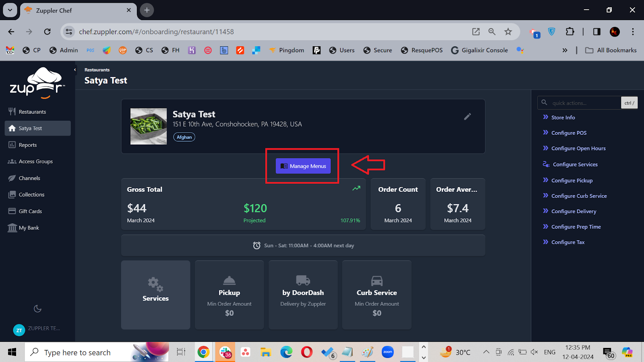Click the Bitwarden shield extension icon
Screen dimensions: 644x362
[552, 32]
